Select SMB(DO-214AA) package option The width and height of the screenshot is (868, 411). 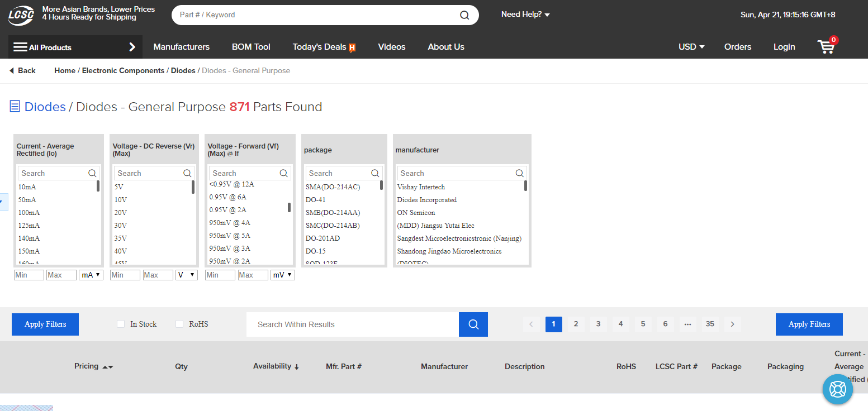333,213
